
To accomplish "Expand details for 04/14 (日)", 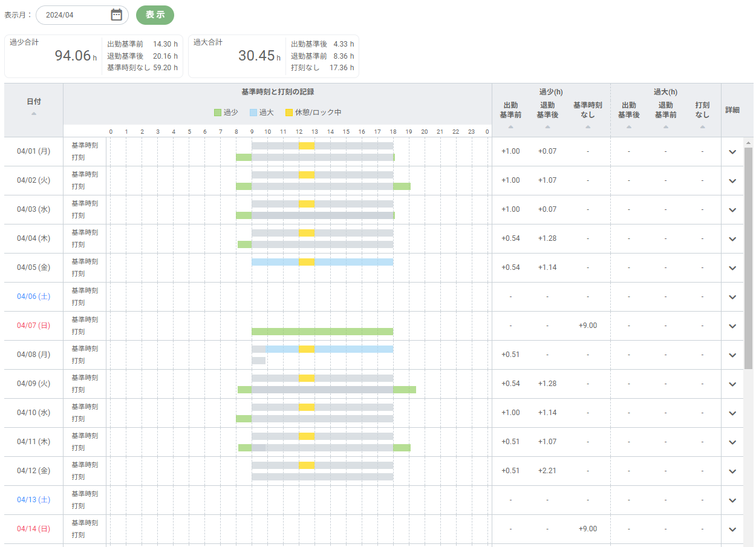I will click(x=732, y=529).
